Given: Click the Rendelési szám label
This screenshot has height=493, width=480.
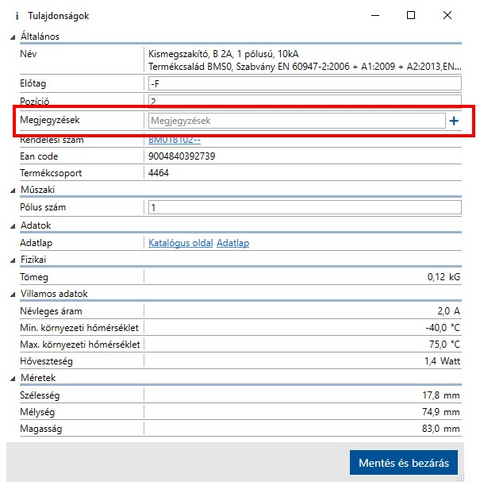Looking at the screenshot, I should click(52, 140).
